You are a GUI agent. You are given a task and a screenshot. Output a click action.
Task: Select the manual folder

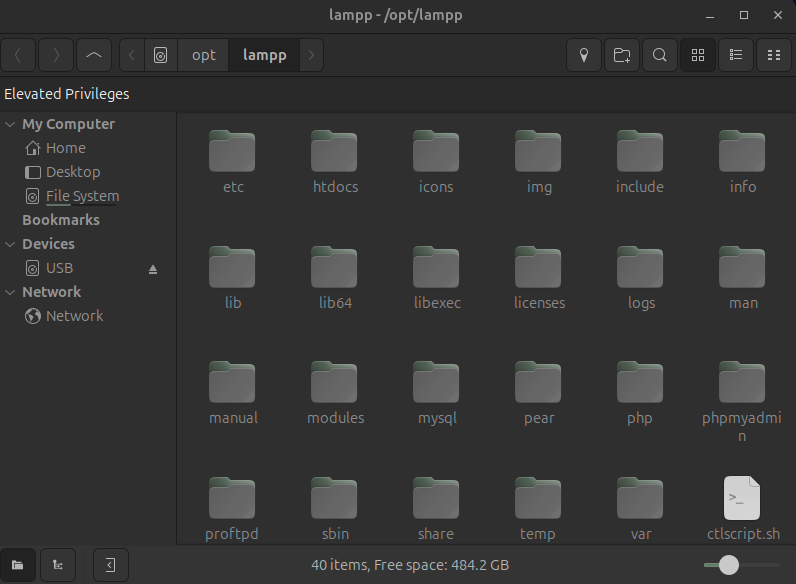(233, 394)
